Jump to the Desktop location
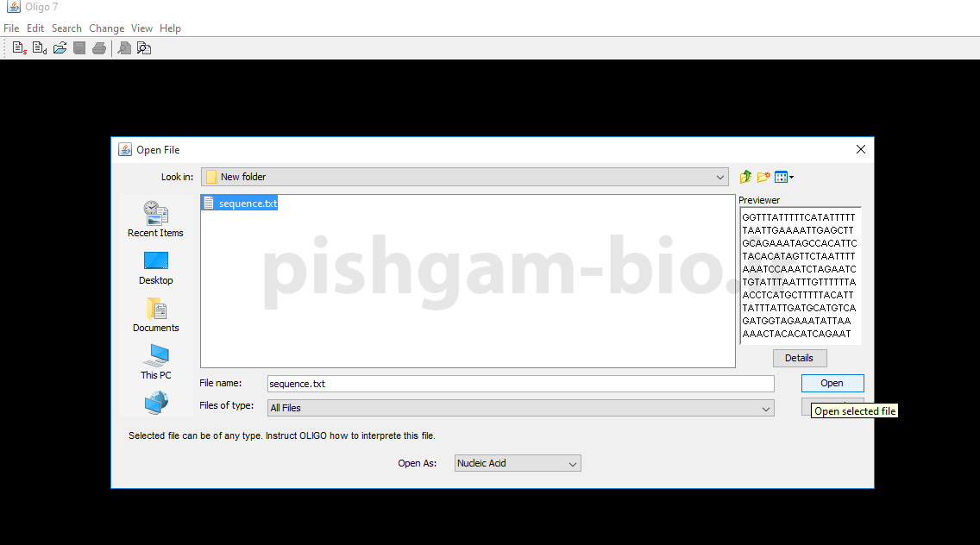Viewport: 980px width, 545px height. (155, 267)
